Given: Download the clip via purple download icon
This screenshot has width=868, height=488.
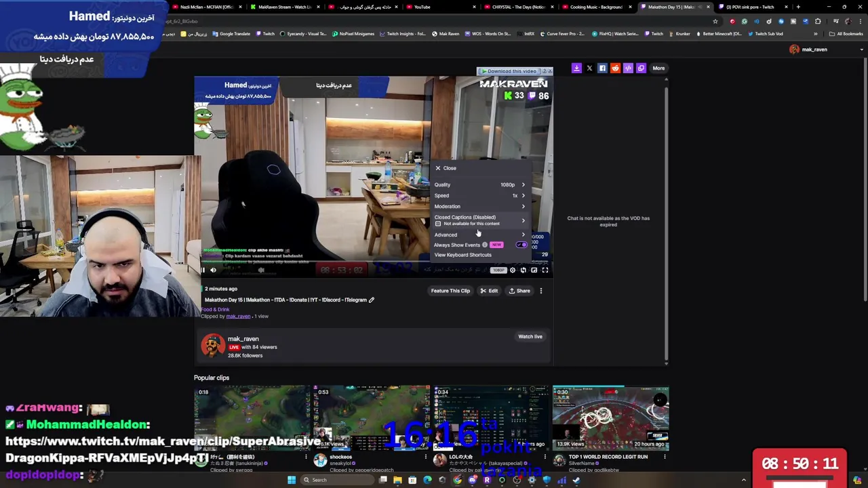Looking at the screenshot, I should coord(576,68).
